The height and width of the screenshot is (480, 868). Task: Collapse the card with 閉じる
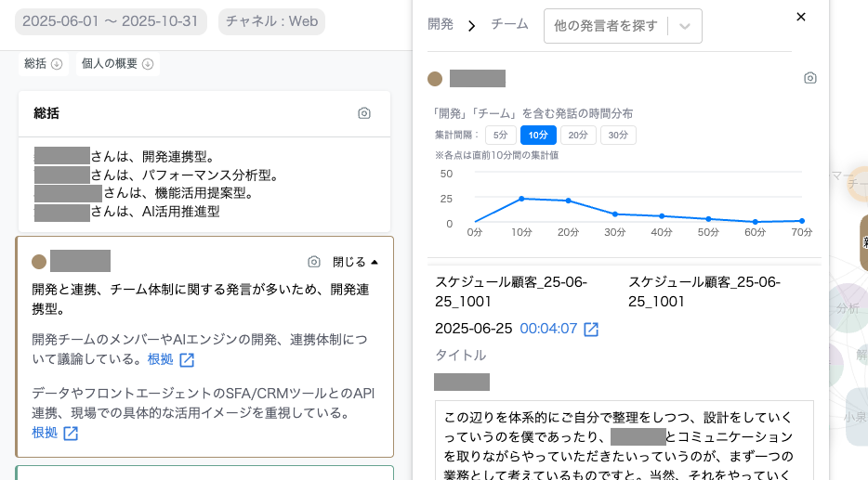click(355, 262)
